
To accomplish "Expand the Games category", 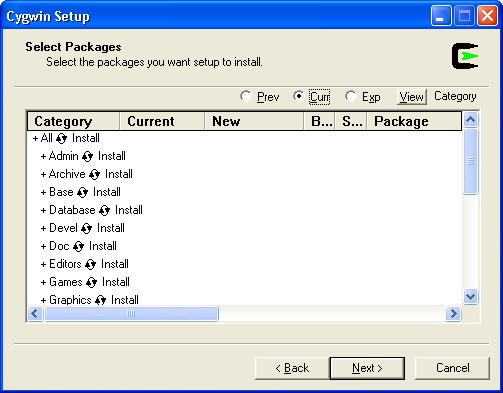I will tap(43, 282).
